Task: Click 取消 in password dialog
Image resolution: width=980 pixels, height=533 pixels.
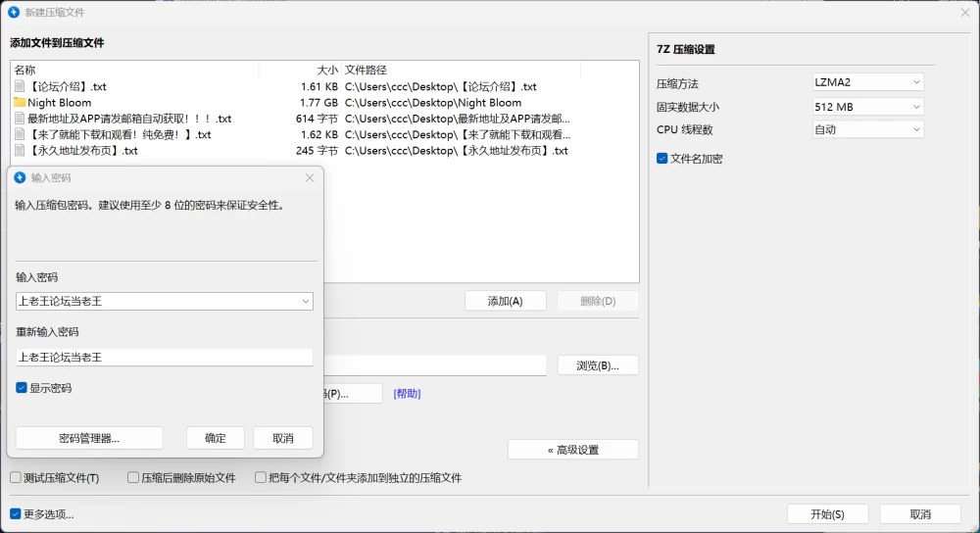Action: click(282, 439)
